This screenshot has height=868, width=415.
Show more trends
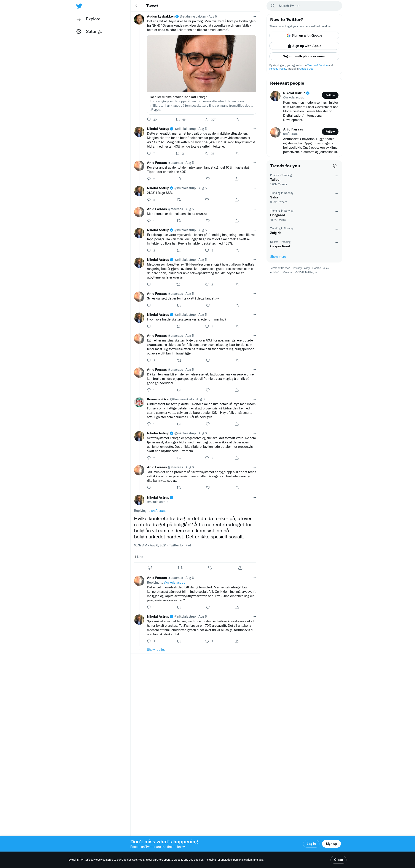tap(278, 257)
